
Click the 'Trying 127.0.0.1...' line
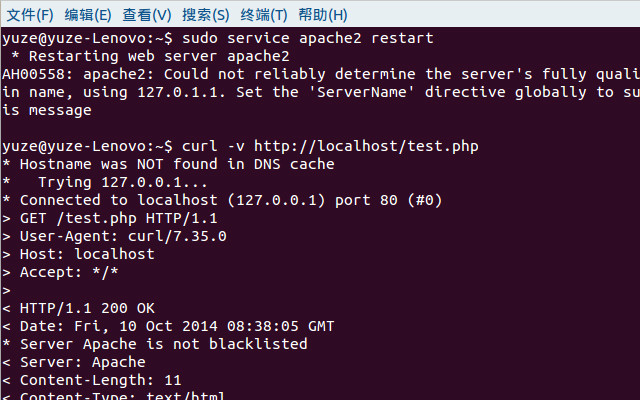coord(105,182)
